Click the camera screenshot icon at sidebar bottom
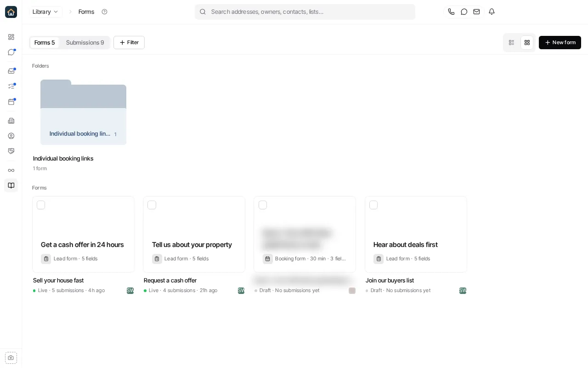The width and height of the screenshot is (588, 368). [x=11, y=358]
